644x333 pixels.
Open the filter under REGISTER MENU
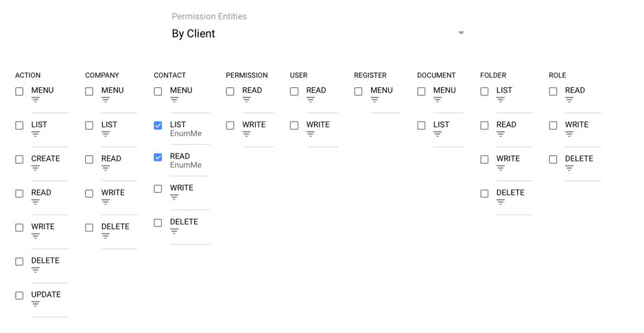tap(374, 100)
